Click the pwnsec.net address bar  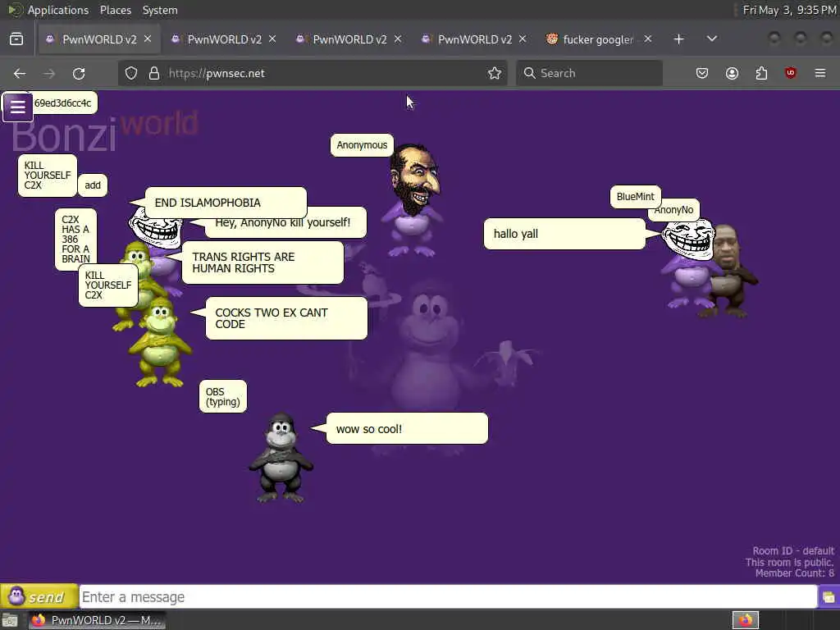313,73
